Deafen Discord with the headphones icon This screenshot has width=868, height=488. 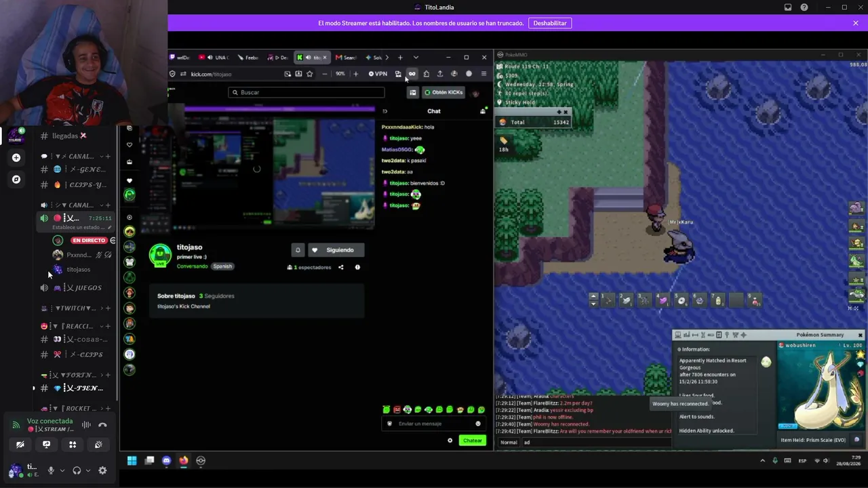click(x=77, y=470)
